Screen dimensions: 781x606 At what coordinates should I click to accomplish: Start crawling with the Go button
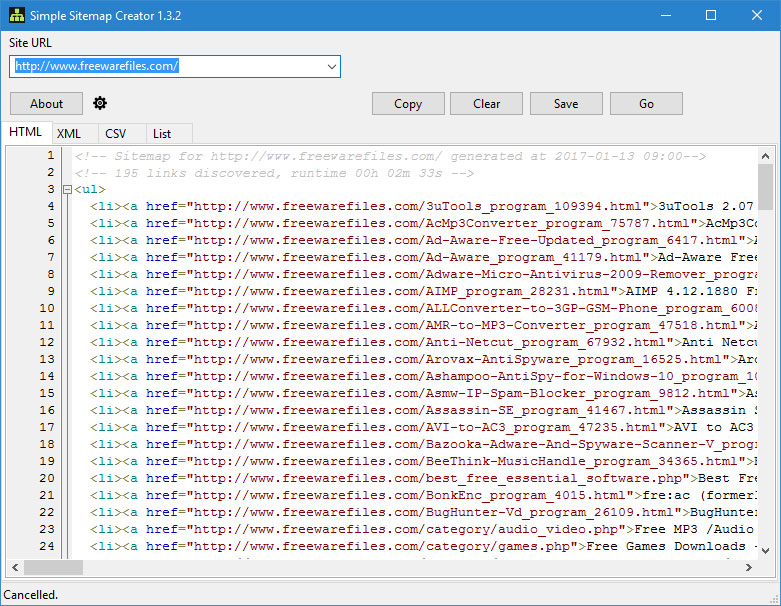click(646, 104)
